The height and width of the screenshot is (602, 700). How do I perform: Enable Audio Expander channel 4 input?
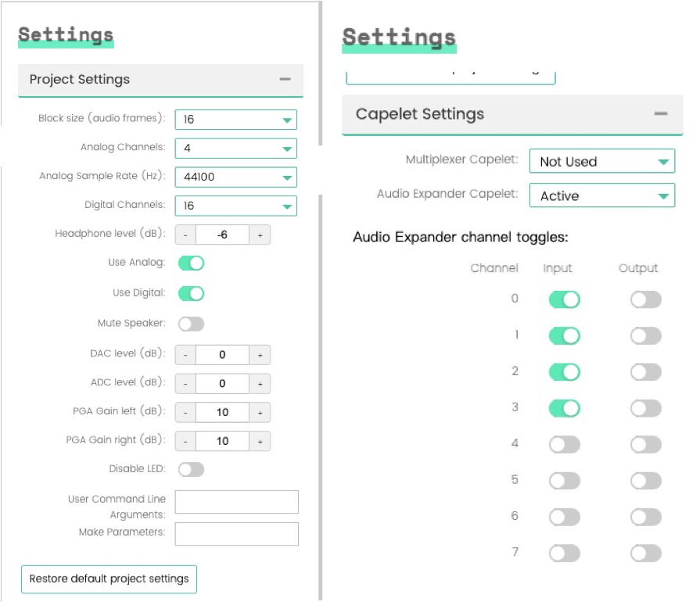565,445
